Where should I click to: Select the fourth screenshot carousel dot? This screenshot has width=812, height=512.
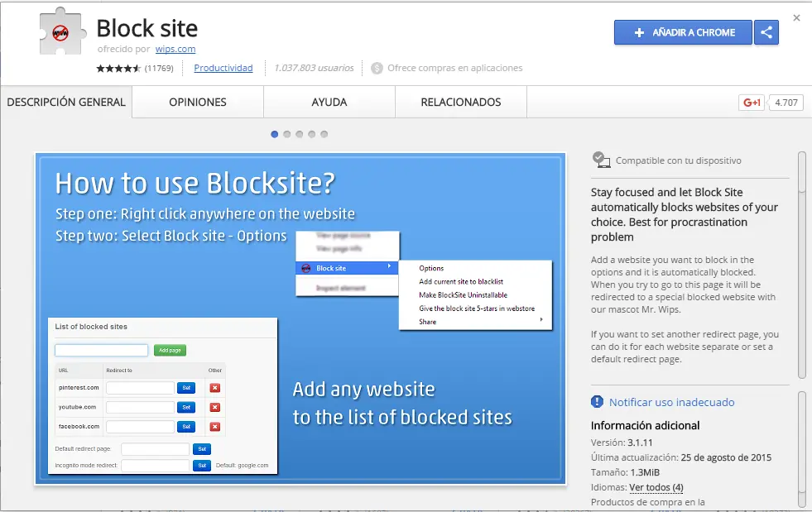click(x=312, y=134)
